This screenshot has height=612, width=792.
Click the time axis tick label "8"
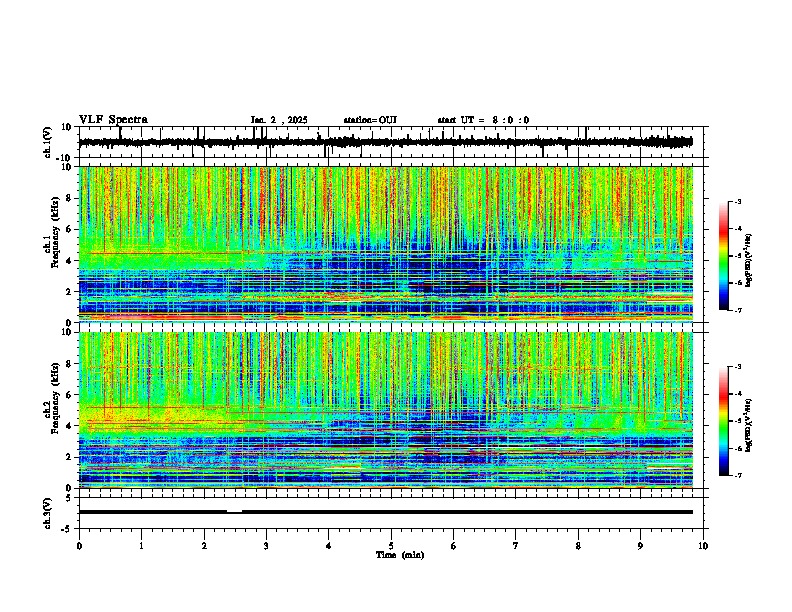click(578, 546)
